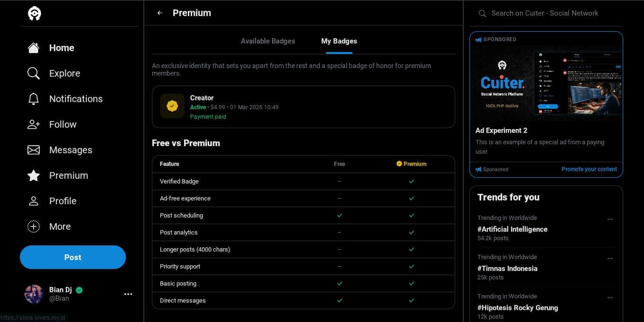Open the #Hipotesis Rocky Gerung trend

click(518, 307)
